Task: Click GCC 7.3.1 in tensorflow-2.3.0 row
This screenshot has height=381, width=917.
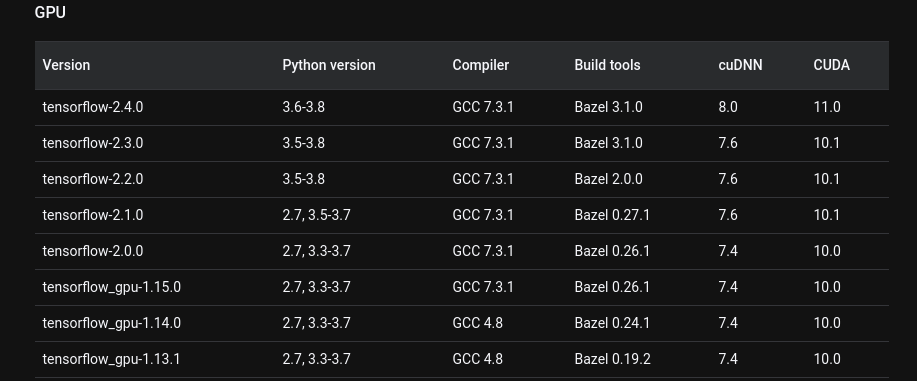Action: (483, 143)
